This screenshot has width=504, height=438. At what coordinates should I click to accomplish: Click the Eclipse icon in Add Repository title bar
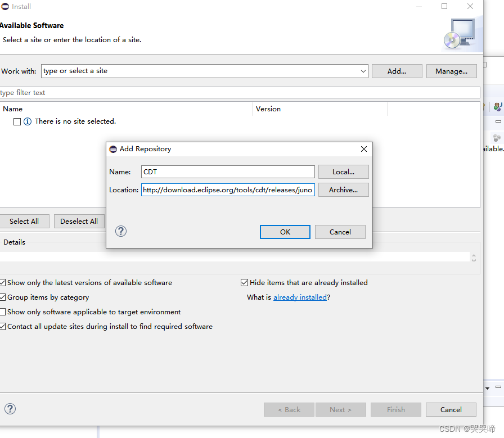[x=113, y=149]
